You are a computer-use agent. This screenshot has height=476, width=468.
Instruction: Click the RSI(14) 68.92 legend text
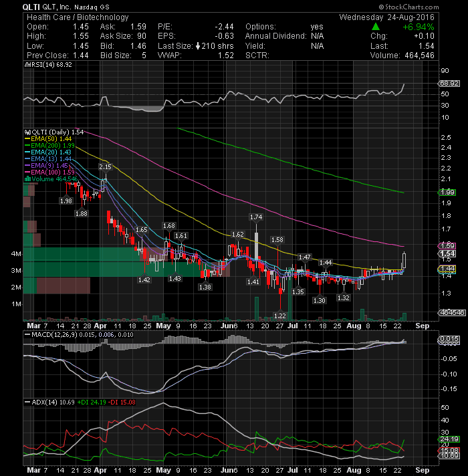click(51, 65)
